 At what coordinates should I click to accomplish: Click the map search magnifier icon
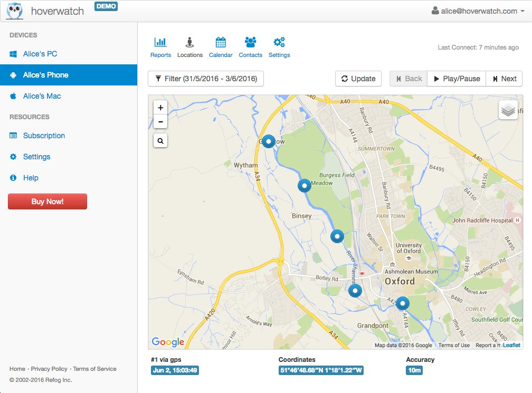160,141
